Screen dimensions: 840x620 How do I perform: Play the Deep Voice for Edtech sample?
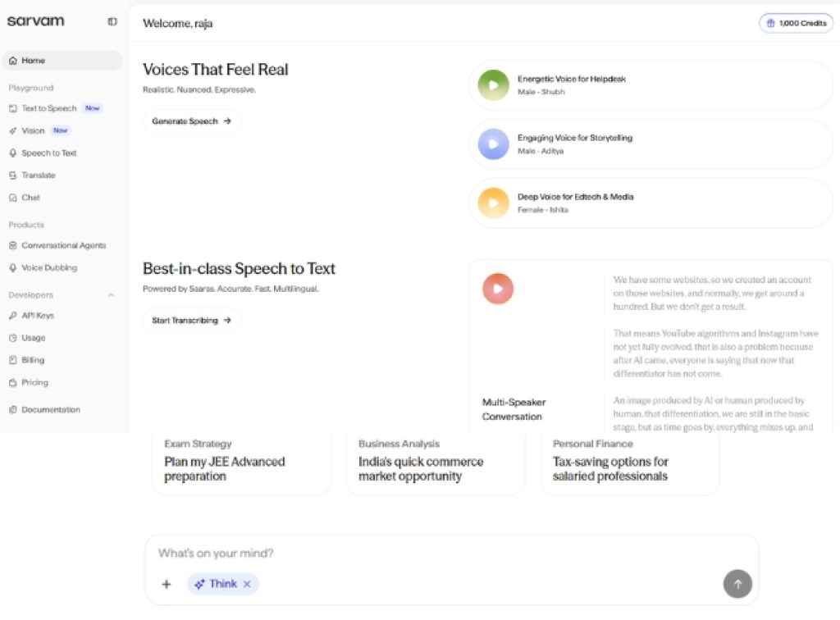click(x=494, y=203)
